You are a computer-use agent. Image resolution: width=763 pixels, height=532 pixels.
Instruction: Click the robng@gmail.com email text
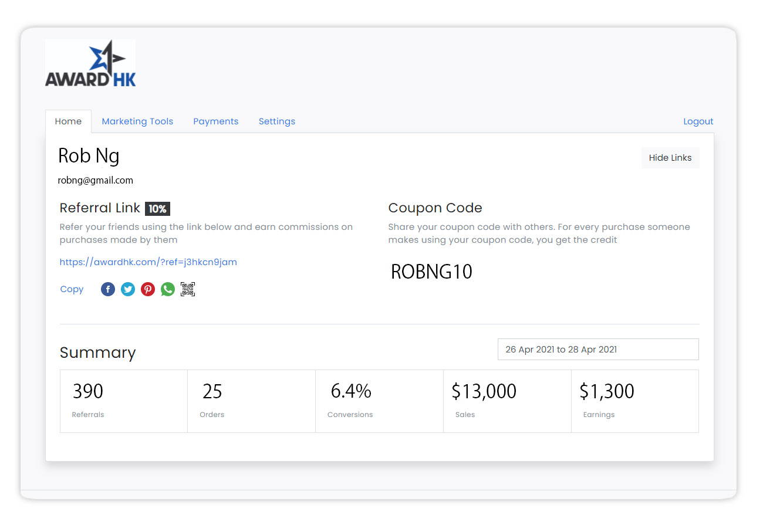(95, 181)
